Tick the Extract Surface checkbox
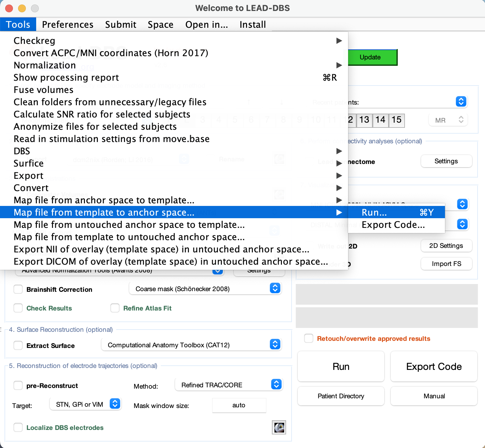The image size is (485, 448). pyautogui.click(x=18, y=345)
